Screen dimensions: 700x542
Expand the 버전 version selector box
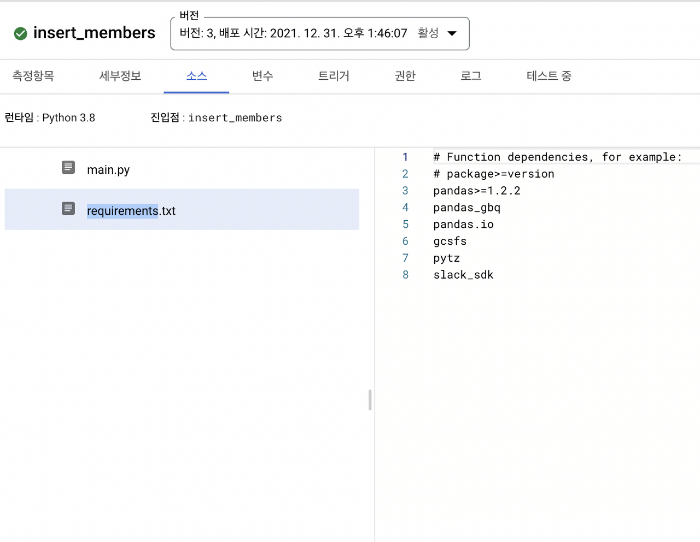(320, 34)
